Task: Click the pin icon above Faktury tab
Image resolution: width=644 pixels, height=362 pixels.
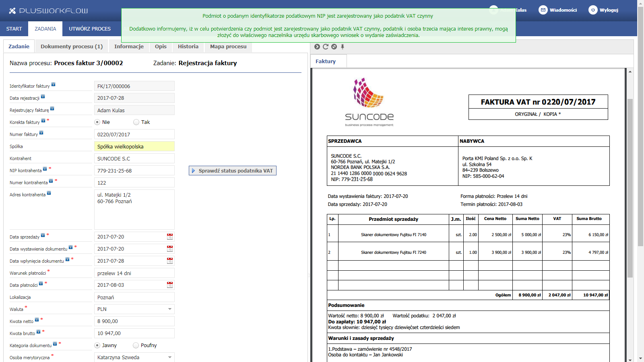Action: pyautogui.click(x=343, y=47)
